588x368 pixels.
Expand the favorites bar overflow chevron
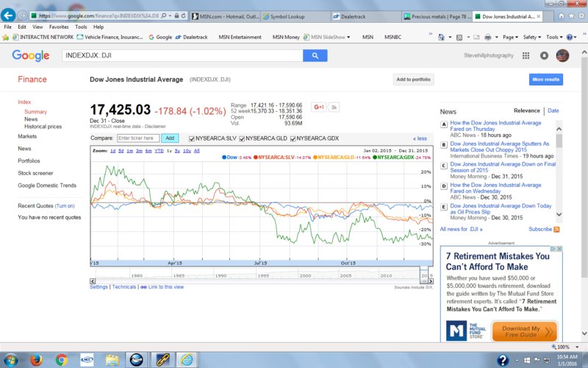(x=430, y=34)
